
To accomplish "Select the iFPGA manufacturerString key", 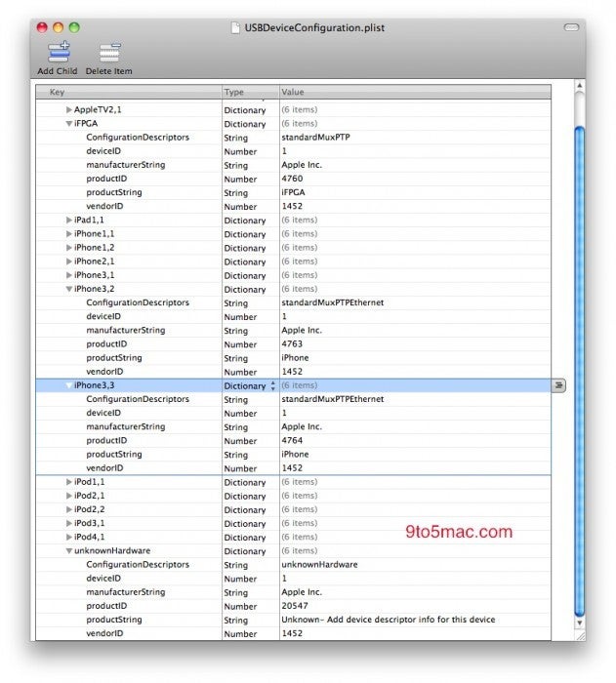I will (x=126, y=165).
